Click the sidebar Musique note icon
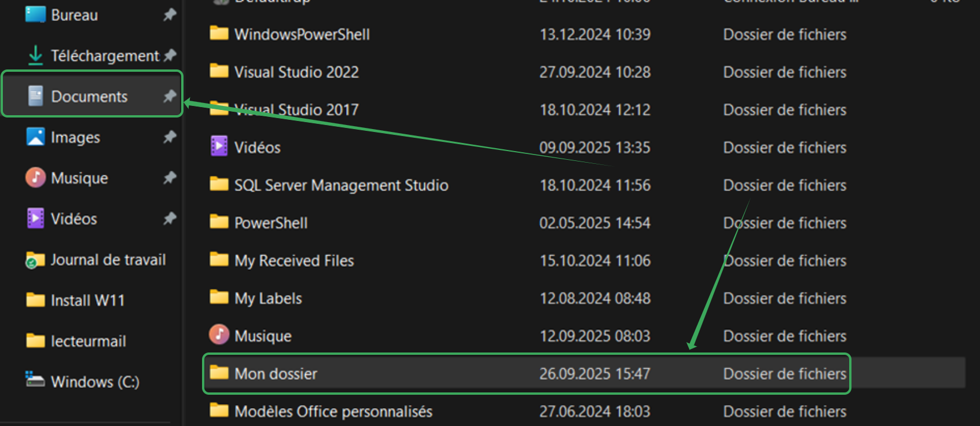This screenshot has width=980, height=426. pos(35,177)
